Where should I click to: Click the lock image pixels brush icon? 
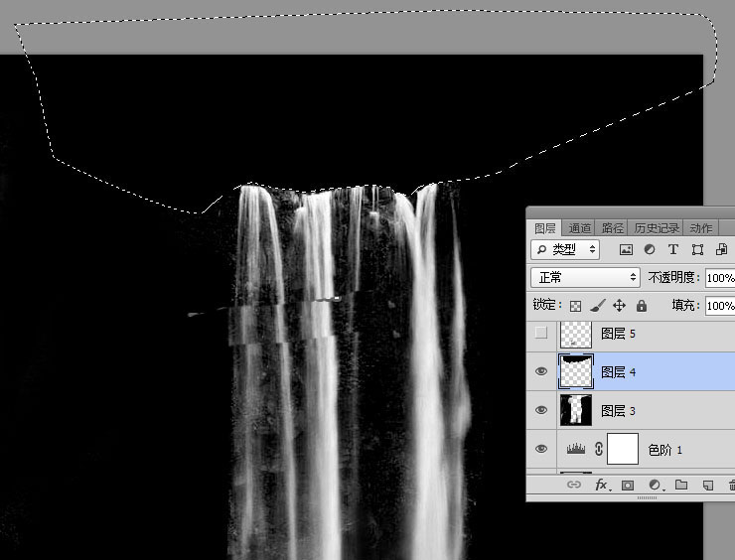coord(597,306)
